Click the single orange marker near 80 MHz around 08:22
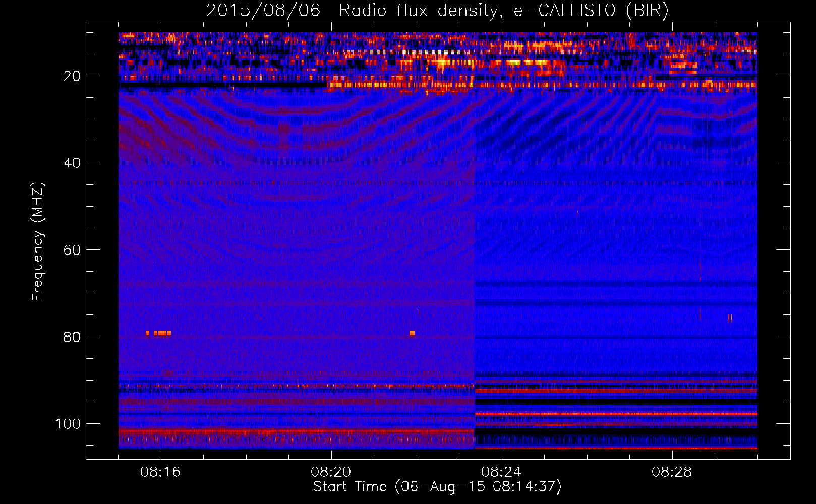The width and height of the screenshot is (816, 504). tap(412, 333)
